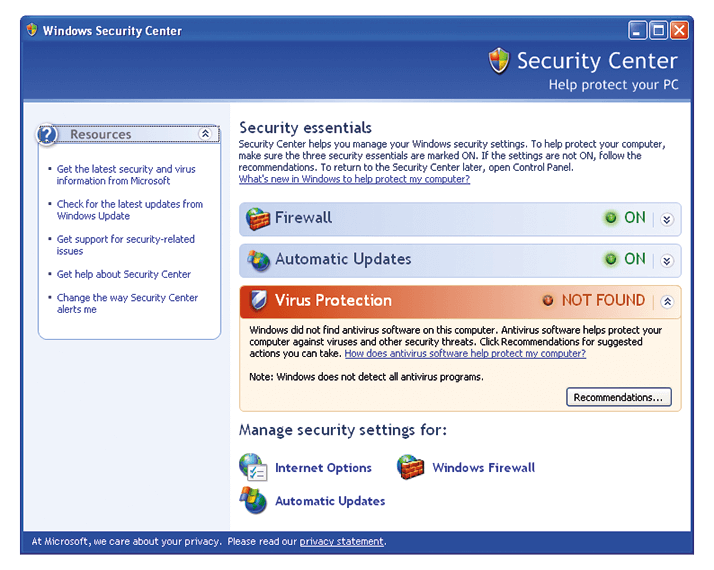
Task: Click the Resources question mark icon
Action: 48,135
